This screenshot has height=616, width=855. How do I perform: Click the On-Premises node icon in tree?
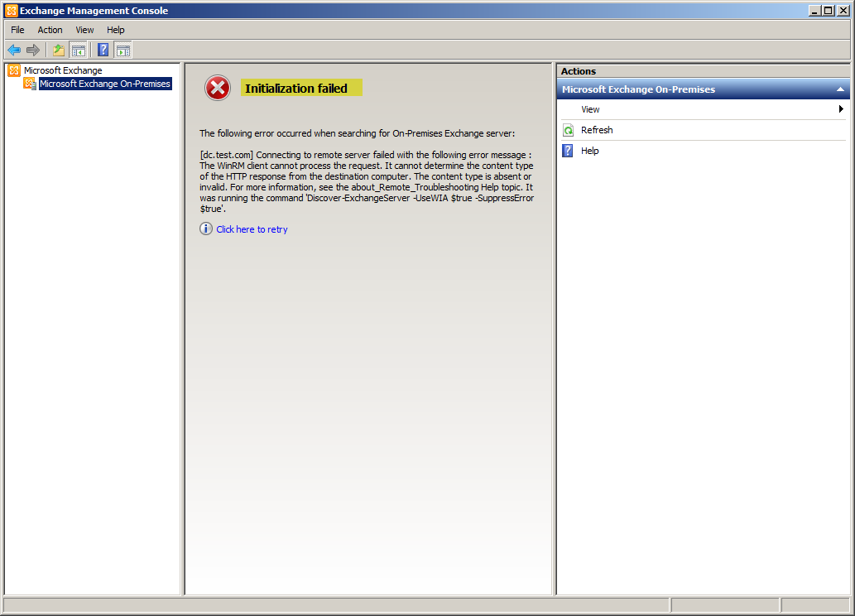tap(30, 84)
